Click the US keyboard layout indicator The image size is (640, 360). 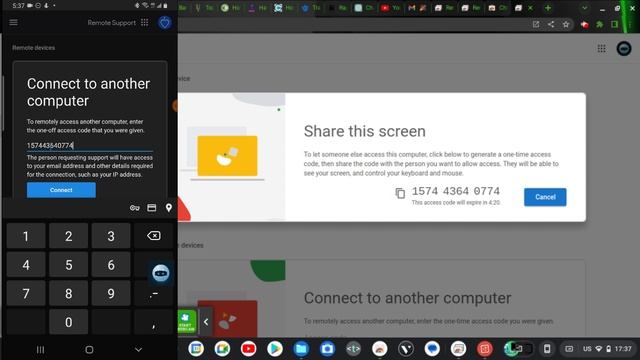coord(587,349)
